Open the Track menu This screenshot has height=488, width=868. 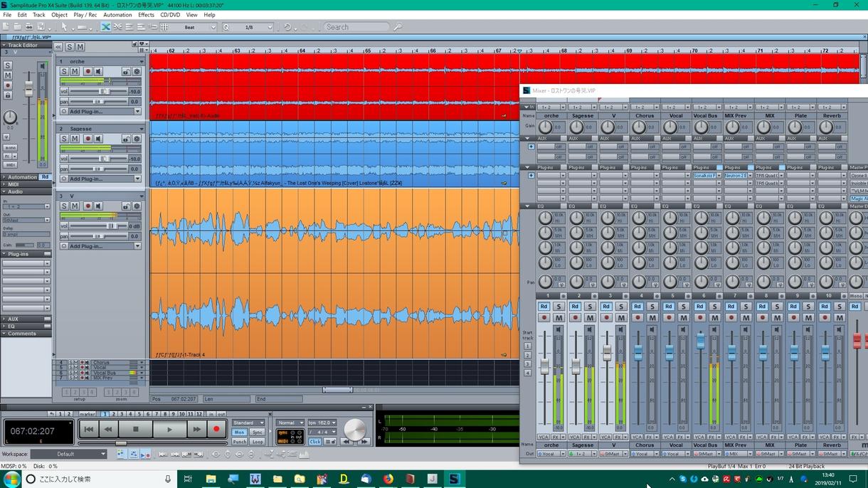(38, 14)
